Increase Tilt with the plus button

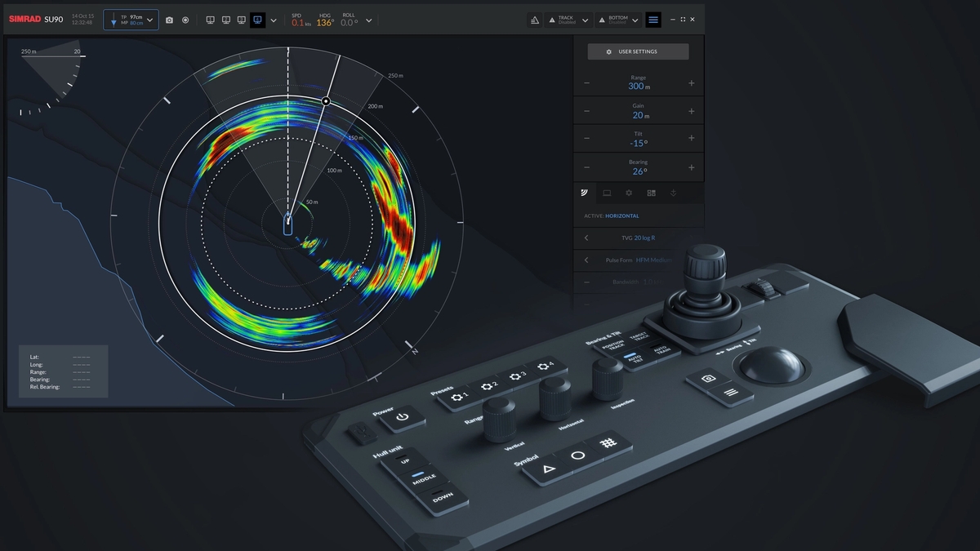[x=691, y=139]
